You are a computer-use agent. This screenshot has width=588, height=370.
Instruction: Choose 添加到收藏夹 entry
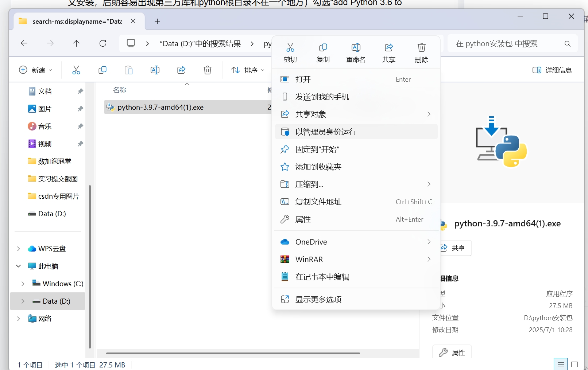click(x=356, y=167)
